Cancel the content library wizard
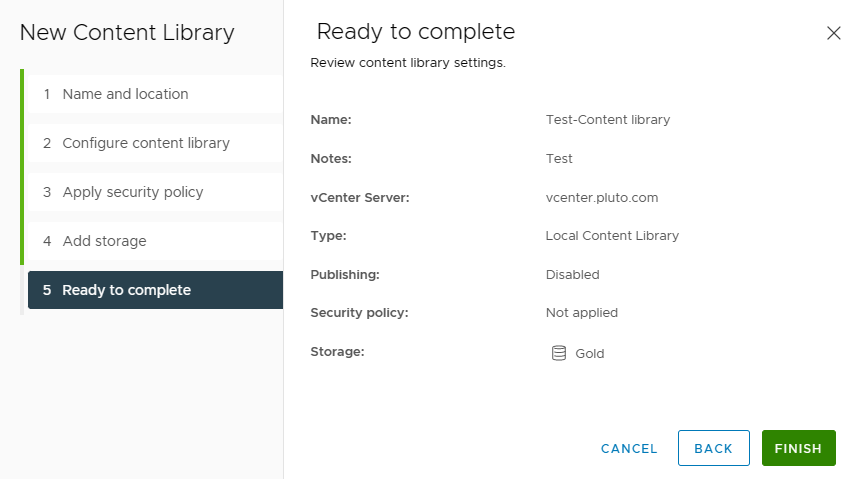Screen dimensions: 849x479 pos(629,449)
